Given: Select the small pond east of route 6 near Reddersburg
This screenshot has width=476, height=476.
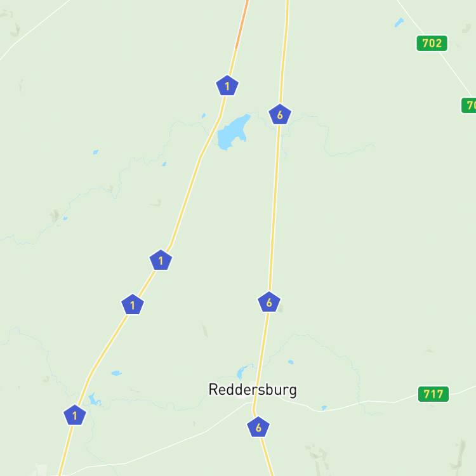Looking at the screenshot, I should pos(291,362).
